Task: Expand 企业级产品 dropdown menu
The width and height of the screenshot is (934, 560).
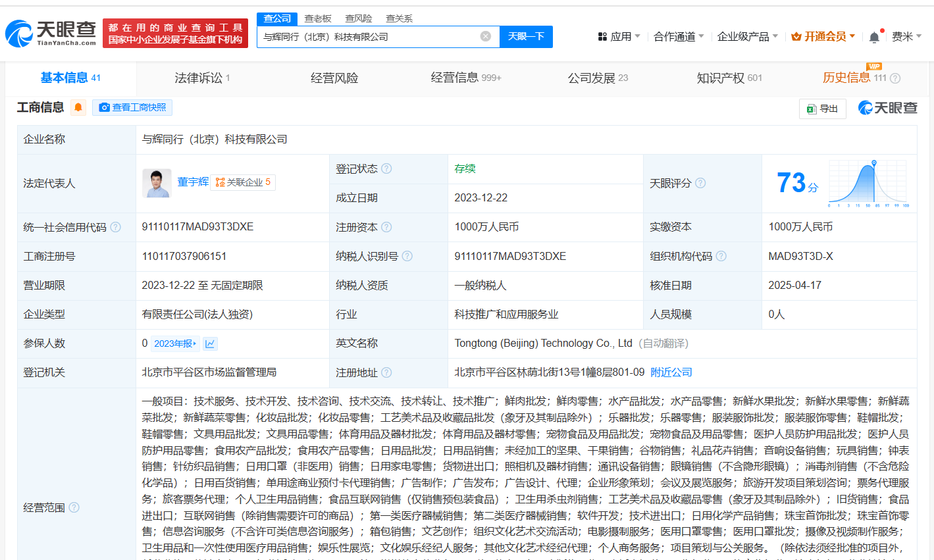Action: pos(748,37)
